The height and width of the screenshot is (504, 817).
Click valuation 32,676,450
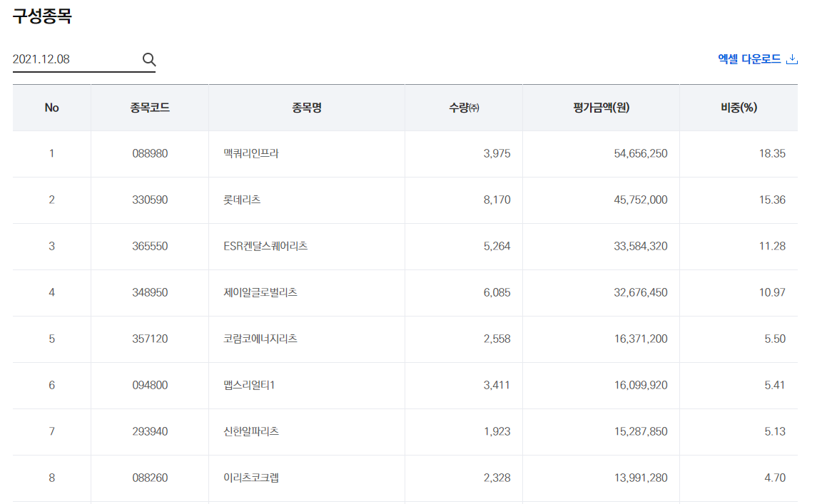[x=640, y=292]
